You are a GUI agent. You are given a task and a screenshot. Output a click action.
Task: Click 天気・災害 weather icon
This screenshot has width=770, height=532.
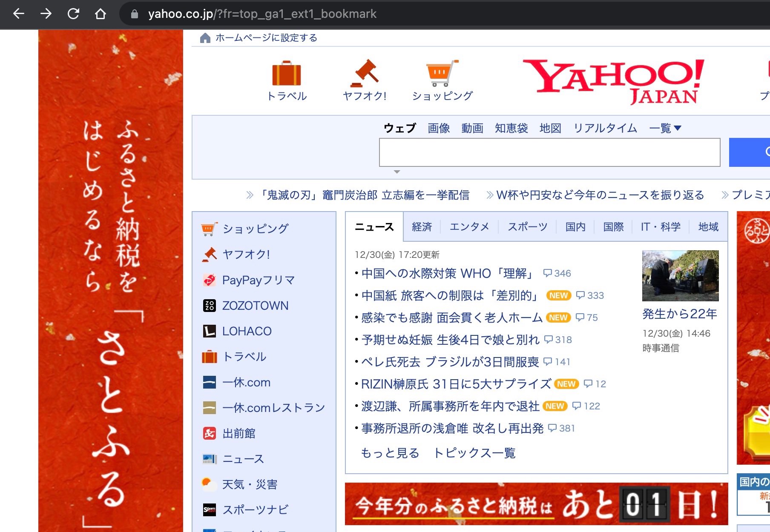click(x=209, y=484)
